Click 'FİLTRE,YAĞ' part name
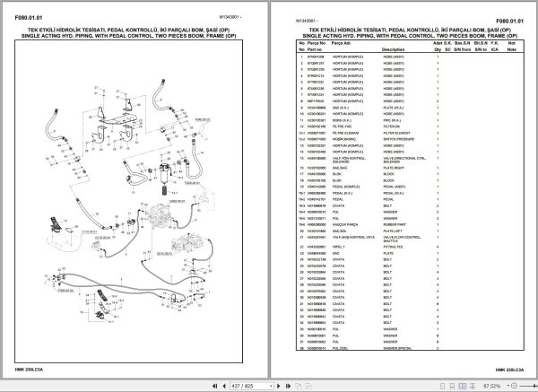The height and width of the screenshot is (392, 538). coord(342,126)
